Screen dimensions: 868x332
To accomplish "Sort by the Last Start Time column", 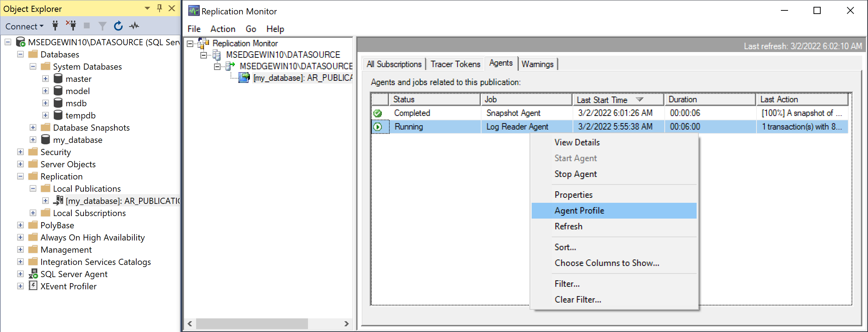I will pyautogui.click(x=602, y=99).
